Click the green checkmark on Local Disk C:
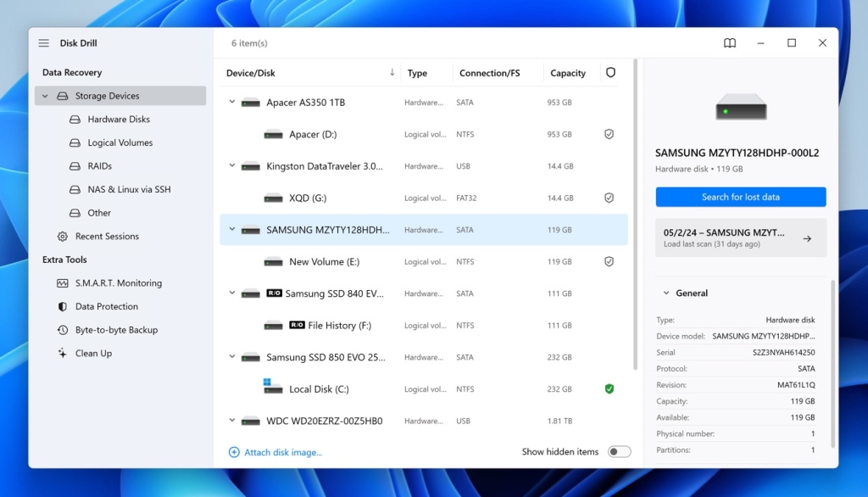Viewport: 868px width, 497px height. 609,388
